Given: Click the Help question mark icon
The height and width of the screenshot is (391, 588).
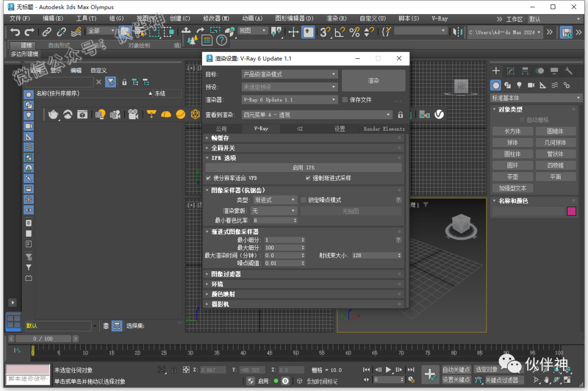Looking at the screenshot, I should point(222,40).
